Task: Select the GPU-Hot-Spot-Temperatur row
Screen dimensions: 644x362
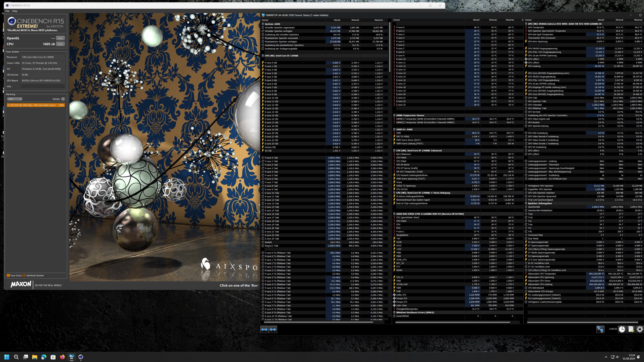Action: click(x=584, y=35)
